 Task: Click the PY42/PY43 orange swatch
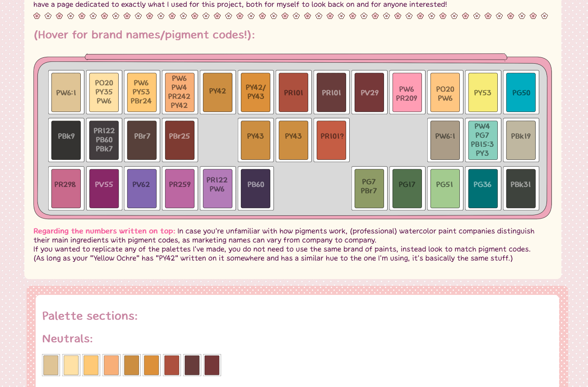coord(255,93)
